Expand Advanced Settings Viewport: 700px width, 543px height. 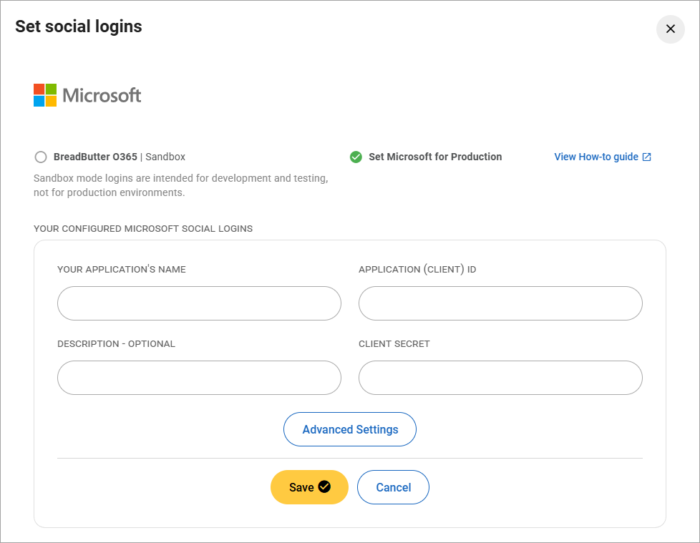pos(350,429)
